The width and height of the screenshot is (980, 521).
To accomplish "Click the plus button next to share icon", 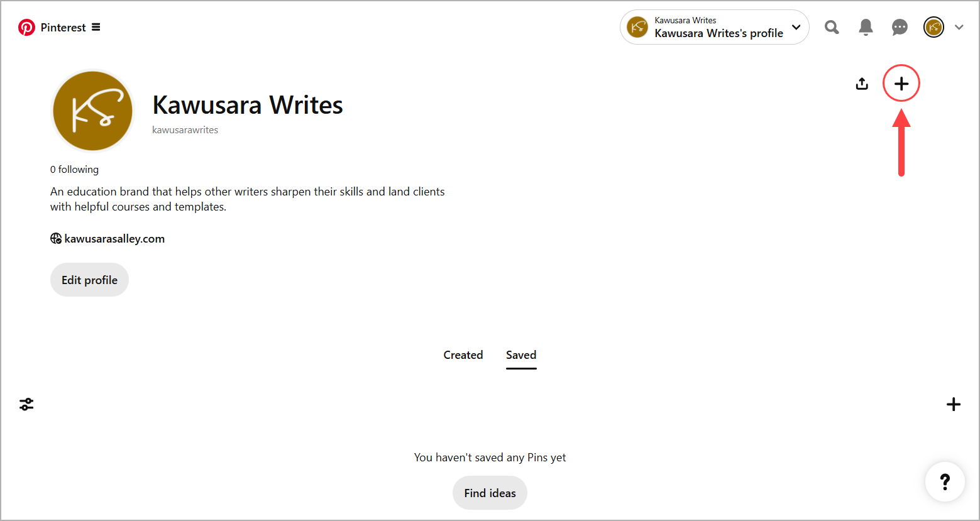I will tap(901, 84).
